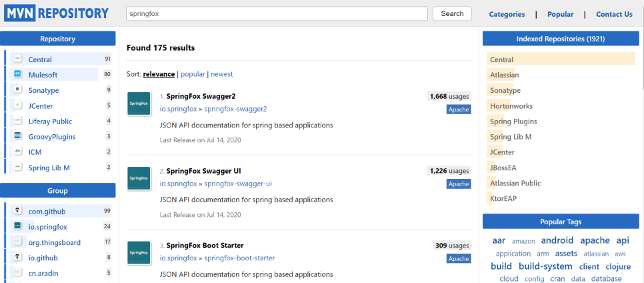This screenshot has width=644, height=283.
Task: Click the Central repository icon in sidebar
Action: [17, 59]
